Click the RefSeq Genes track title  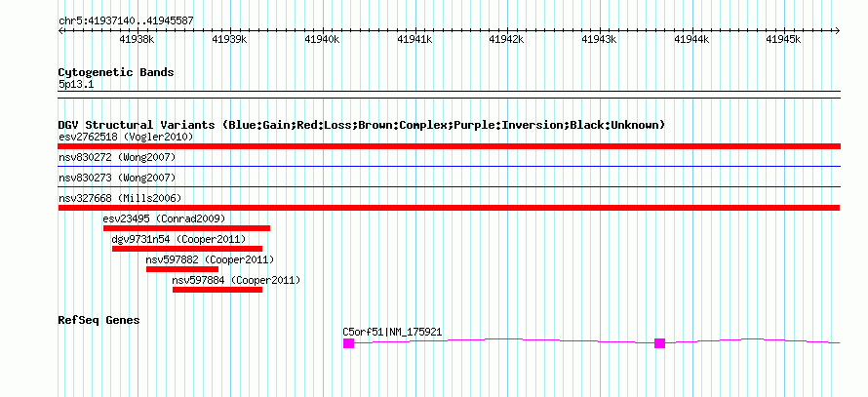[x=99, y=320]
